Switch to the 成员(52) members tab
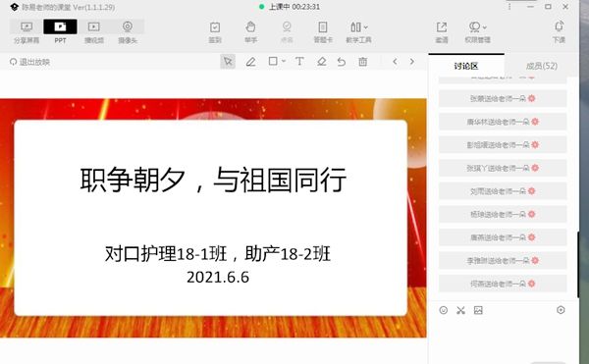Screen dimensions: 589x364 coord(541,66)
